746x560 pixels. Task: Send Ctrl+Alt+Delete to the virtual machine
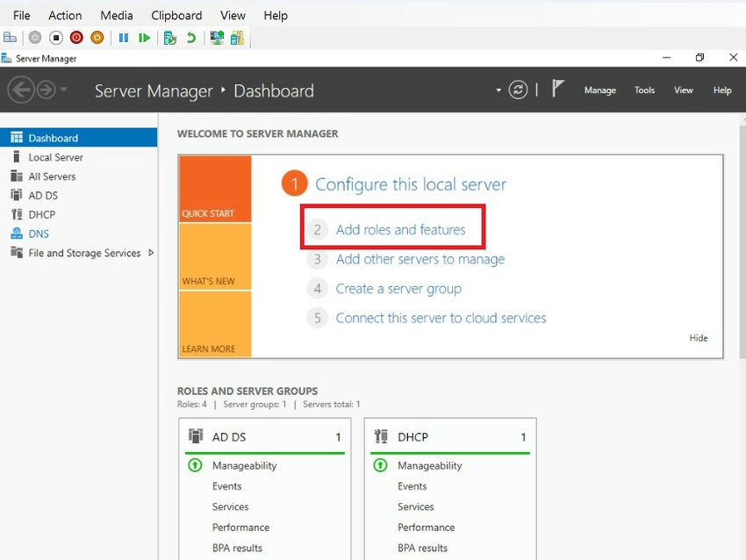tap(11, 37)
